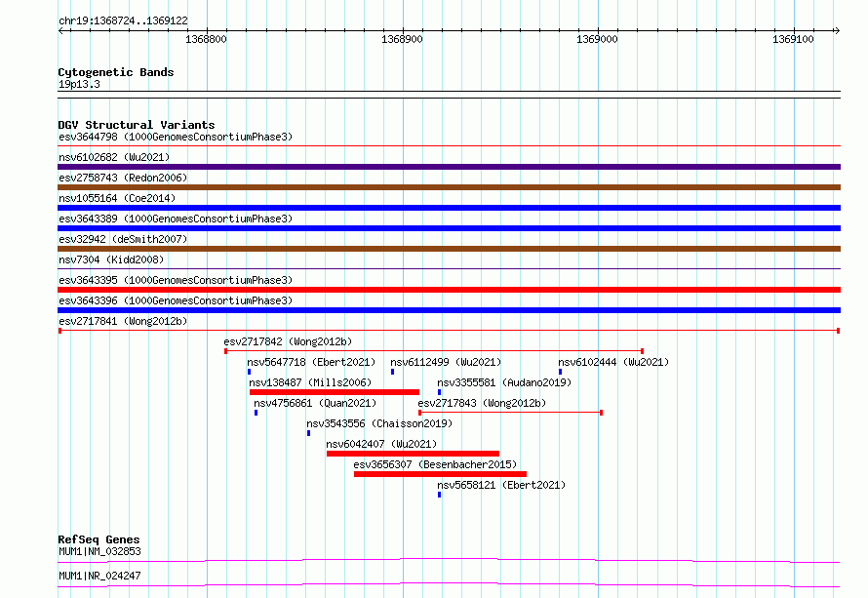Click the blue nsv5658121 insertion marker
The width and height of the screenshot is (868, 598).
(440, 495)
